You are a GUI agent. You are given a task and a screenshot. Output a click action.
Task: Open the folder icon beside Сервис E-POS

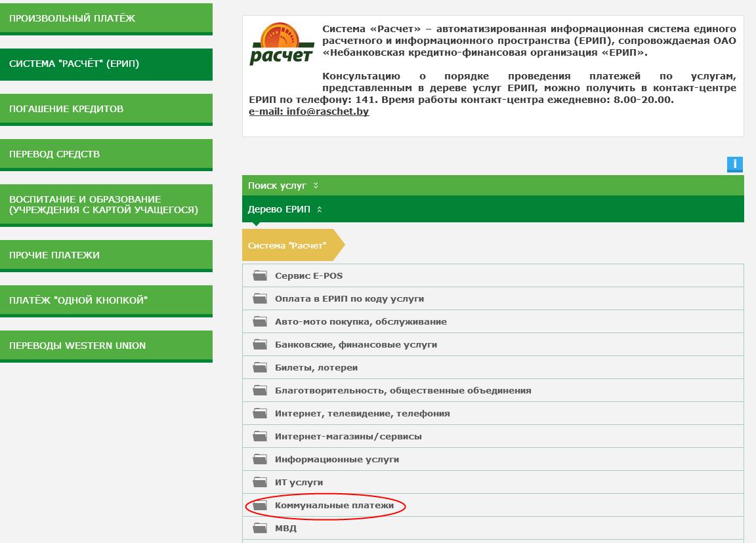tap(260, 275)
